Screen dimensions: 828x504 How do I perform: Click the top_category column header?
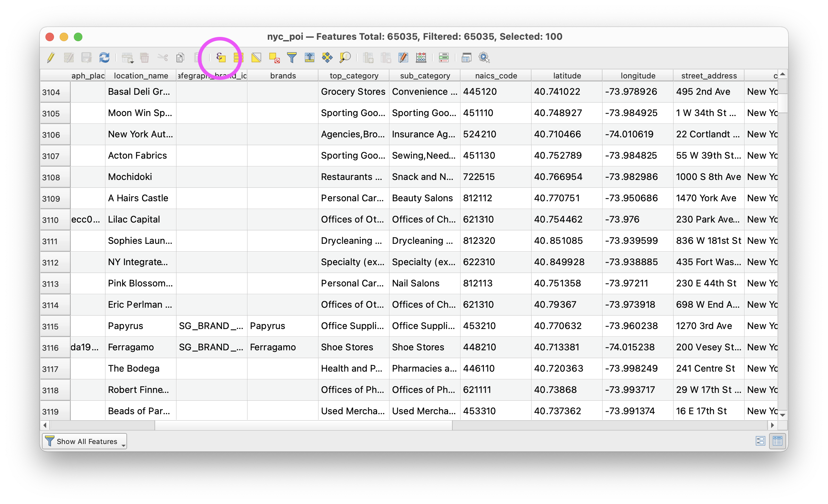(x=354, y=76)
